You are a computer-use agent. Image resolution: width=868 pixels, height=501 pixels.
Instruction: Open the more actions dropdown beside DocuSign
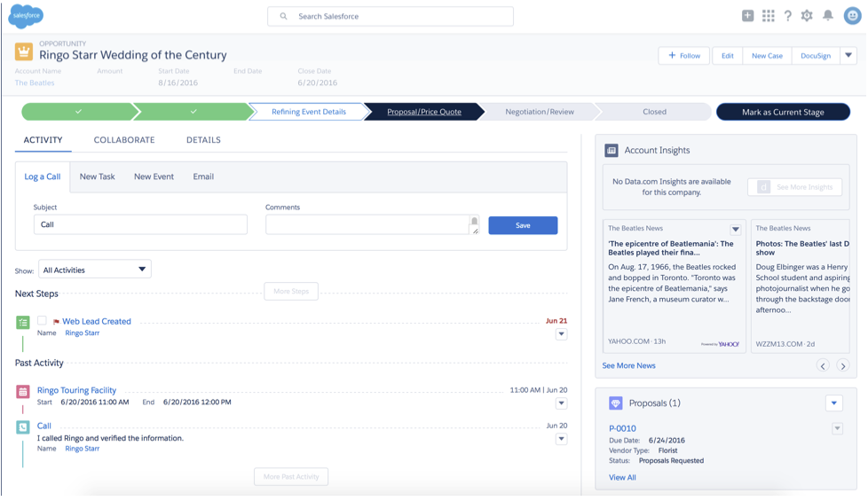point(848,55)
